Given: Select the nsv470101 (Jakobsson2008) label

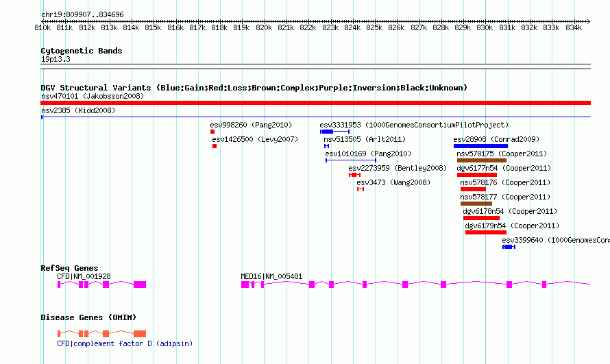Looking at the screenshot, I should click(93, 96).
